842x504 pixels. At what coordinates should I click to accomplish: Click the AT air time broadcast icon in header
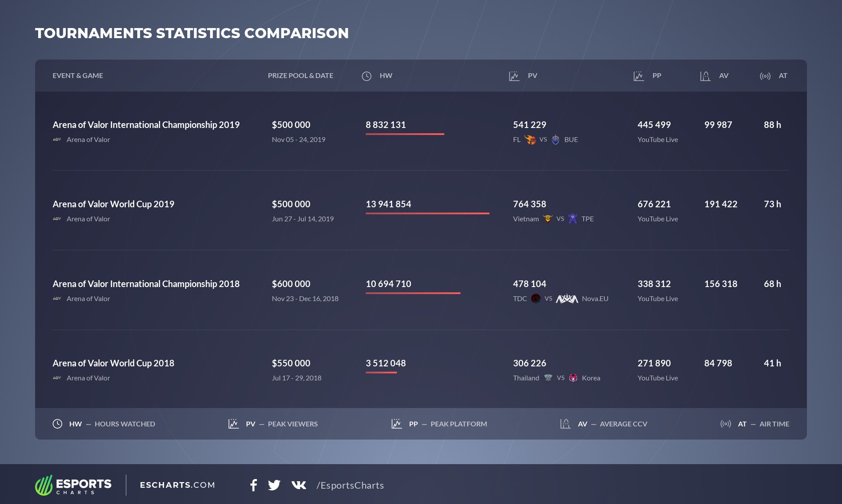765,76
